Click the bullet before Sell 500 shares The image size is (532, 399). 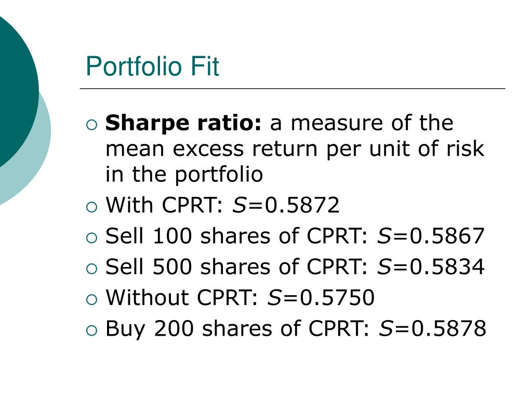pos(91,269)
